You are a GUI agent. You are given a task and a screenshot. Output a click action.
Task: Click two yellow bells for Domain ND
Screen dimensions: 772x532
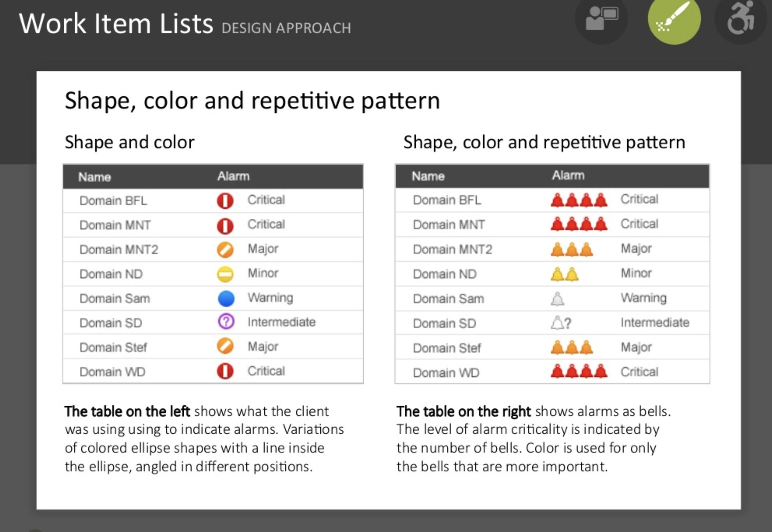pyautogui.click(x=565, y=275)
